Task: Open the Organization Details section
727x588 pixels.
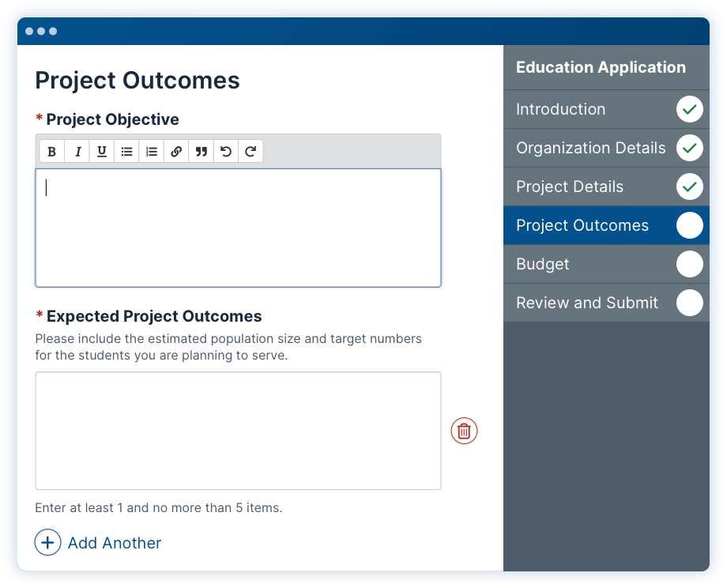Action: (606, 148)
